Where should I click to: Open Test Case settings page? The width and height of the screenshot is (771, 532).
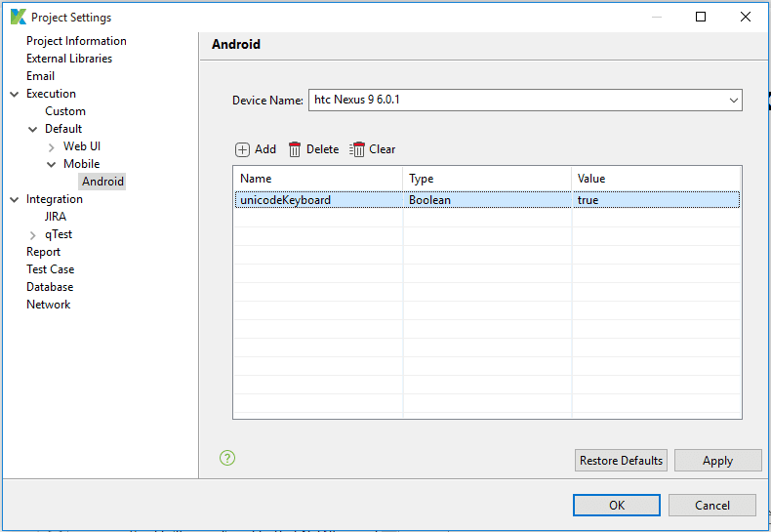50,269
